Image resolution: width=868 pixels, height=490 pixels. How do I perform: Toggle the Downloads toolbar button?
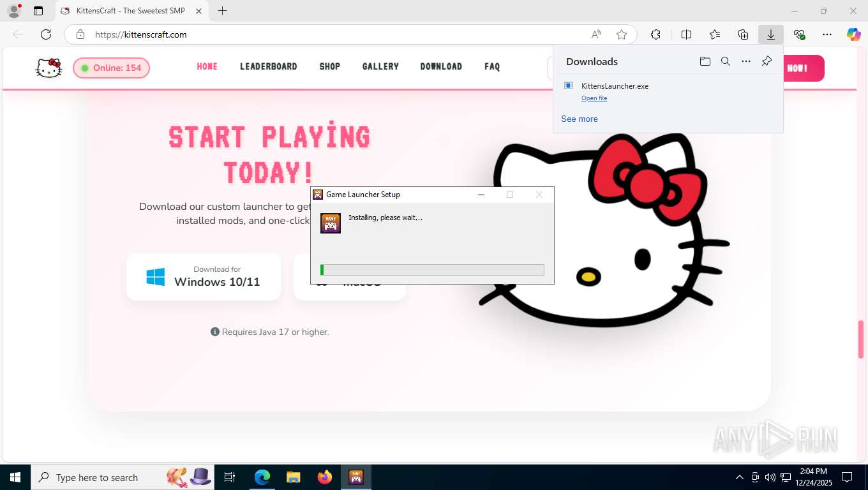pyautogui.click(x=771, y=34)
